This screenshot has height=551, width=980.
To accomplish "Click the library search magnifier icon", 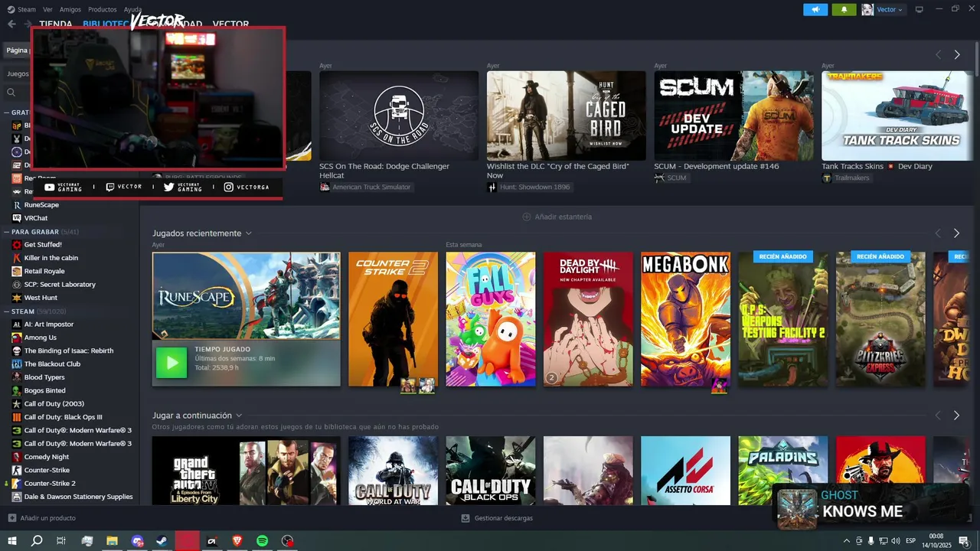I will [11, 92].
